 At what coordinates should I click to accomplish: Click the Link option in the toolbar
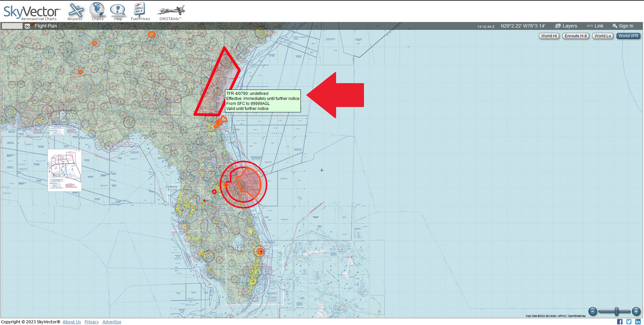pyautogui.click(x=595, y=26)
